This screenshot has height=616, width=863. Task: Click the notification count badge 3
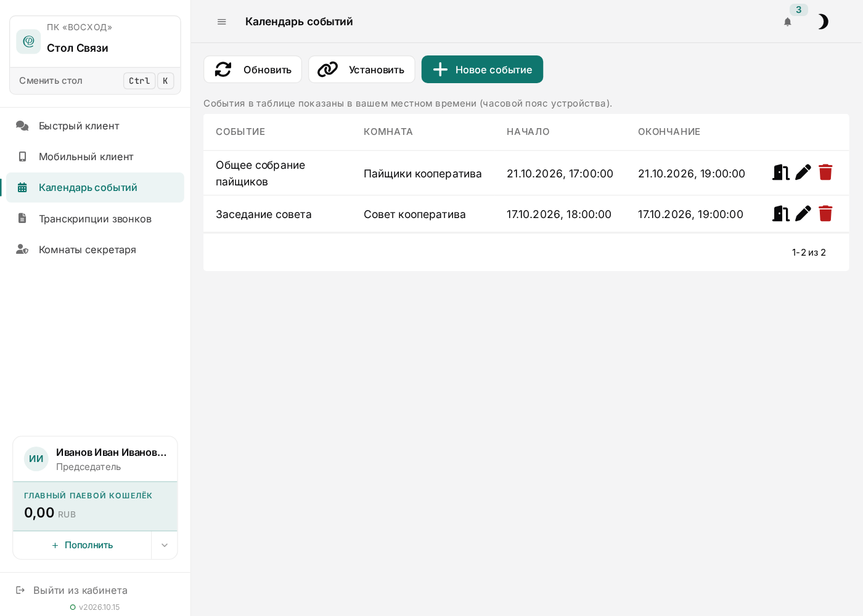798,10
